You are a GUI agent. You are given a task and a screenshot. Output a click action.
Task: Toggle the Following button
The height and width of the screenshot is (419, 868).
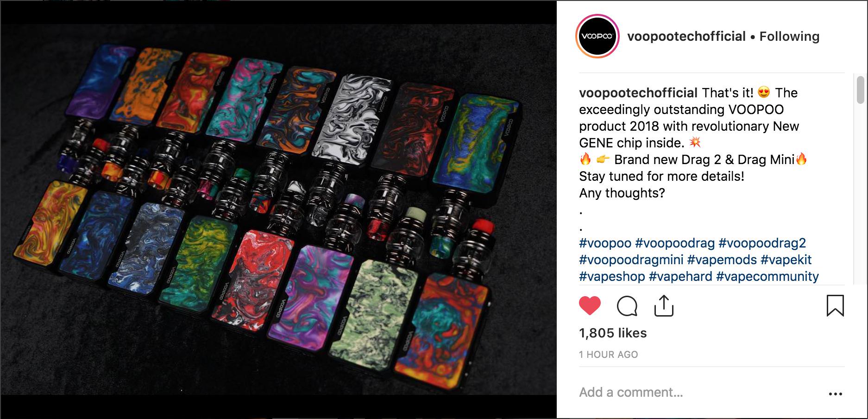tap(789, 36)
